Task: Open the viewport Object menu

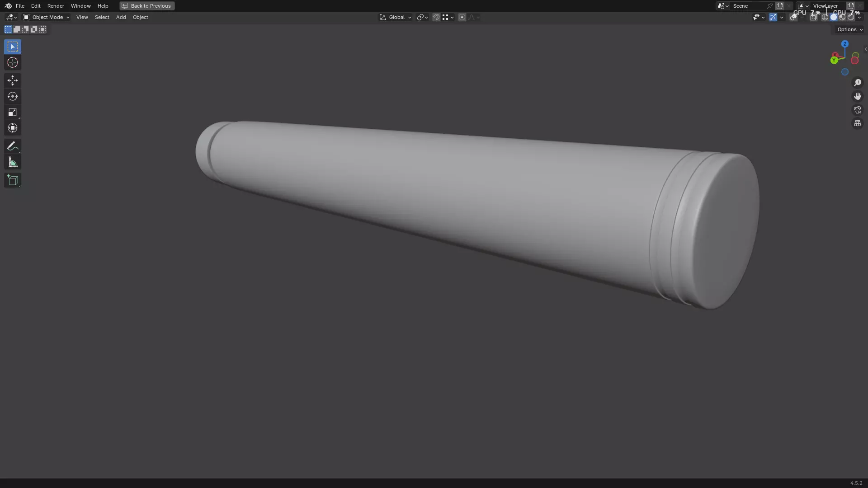Action: (x=140, y=17)
